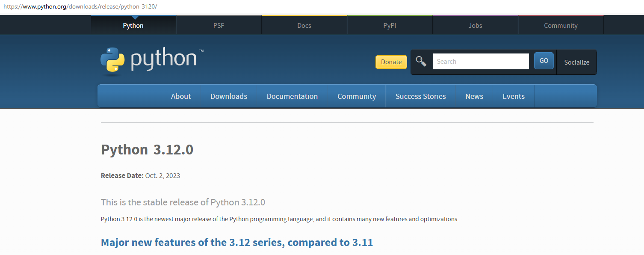Go to the Jobs top tab

[475, 26]
